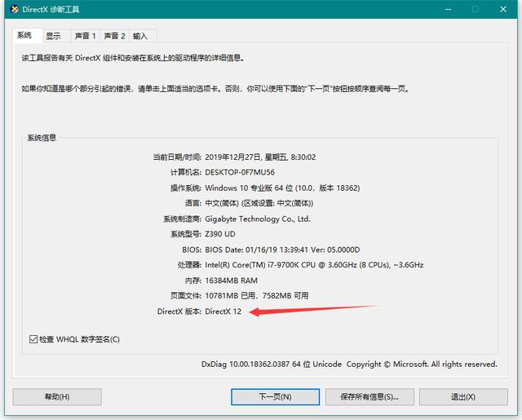
Task: Click the Intel Core i7-9700K processor text
Action: tap(314, 265)
